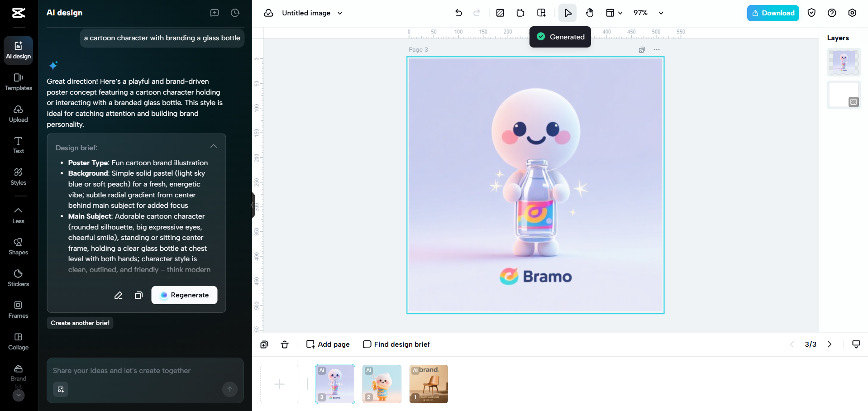Image resolution: width=868 pixels, height=411 pixels.
Task: Expand the Brand kit chevron
Action: point(18,395)
